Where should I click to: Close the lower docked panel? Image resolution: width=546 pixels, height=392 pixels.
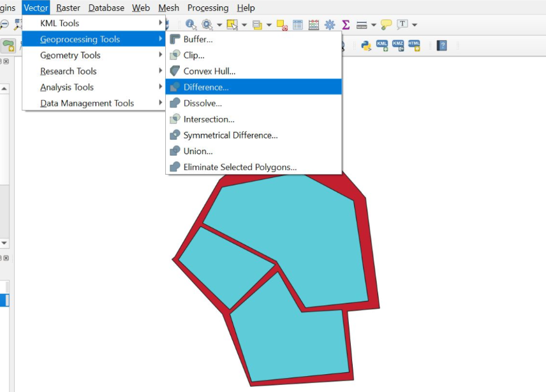6,258
